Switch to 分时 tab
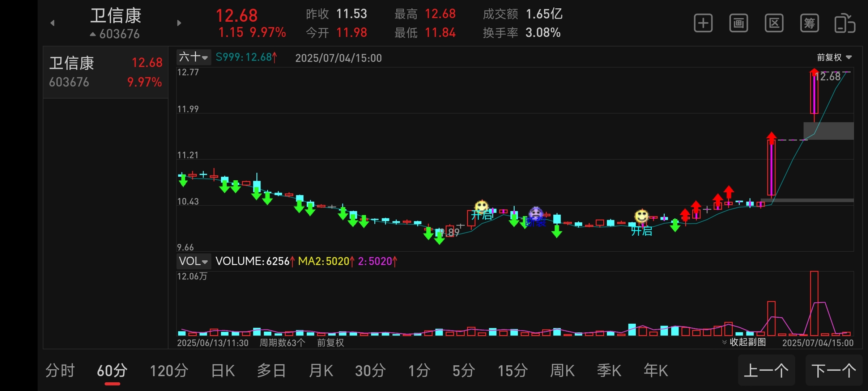The image size is (868, 391). pos(60,370)
